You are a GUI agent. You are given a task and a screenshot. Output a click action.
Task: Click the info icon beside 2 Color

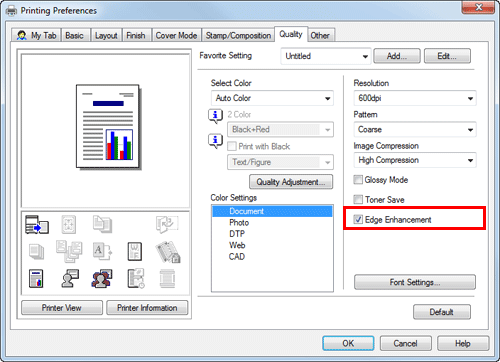tap(215, 116)
